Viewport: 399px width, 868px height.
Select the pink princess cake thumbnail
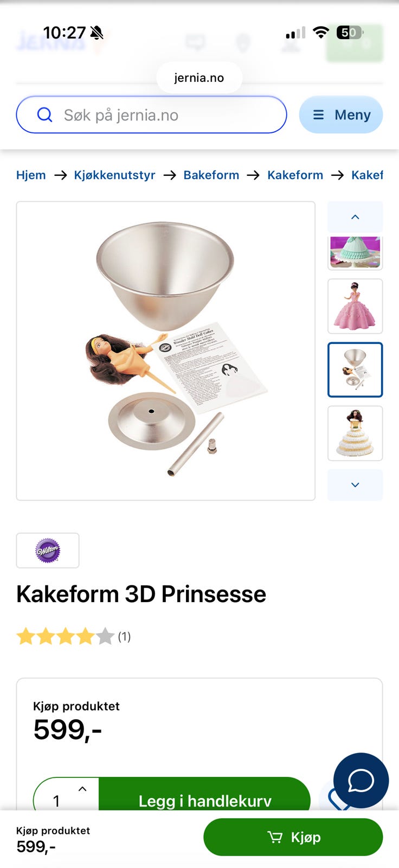click(x=355, y=306)
